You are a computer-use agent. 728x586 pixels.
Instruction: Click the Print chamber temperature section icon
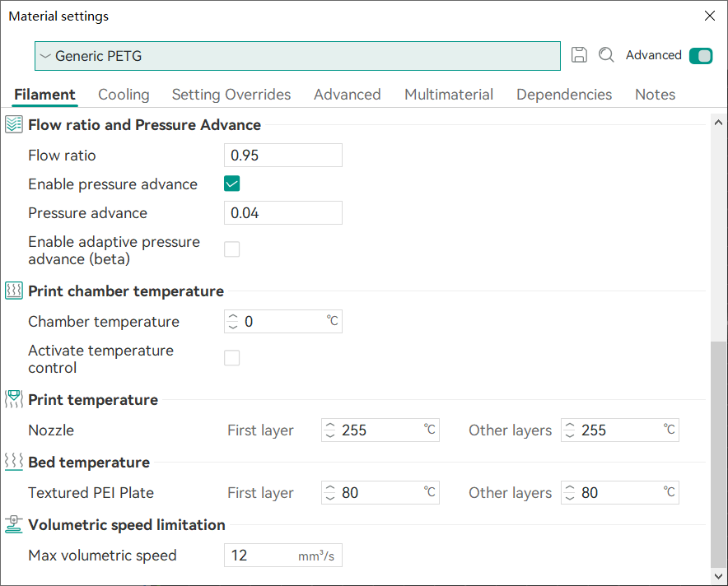click(x=14, y=291)
